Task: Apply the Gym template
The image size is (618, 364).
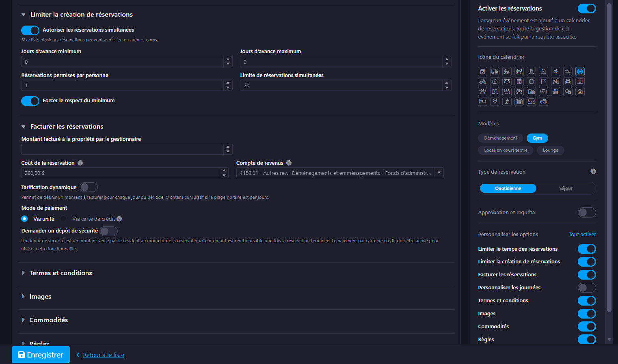Action: pyautogui.click(x=537, y=138)
